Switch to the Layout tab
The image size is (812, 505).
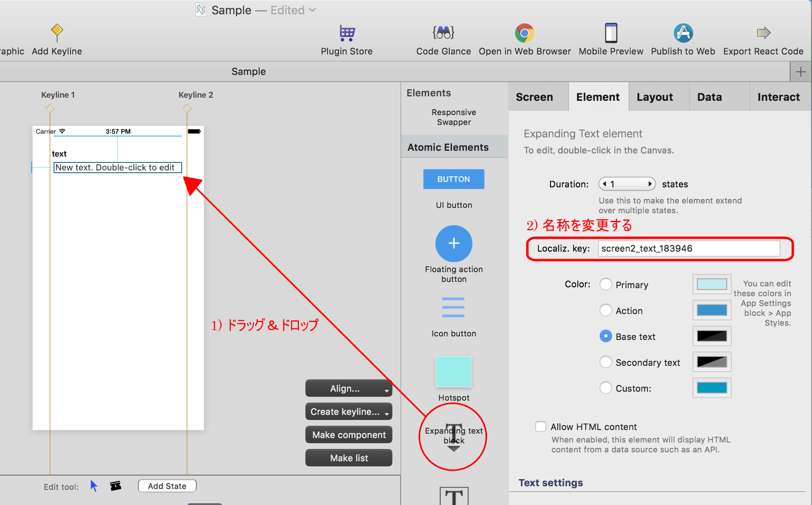click(655, 97)
